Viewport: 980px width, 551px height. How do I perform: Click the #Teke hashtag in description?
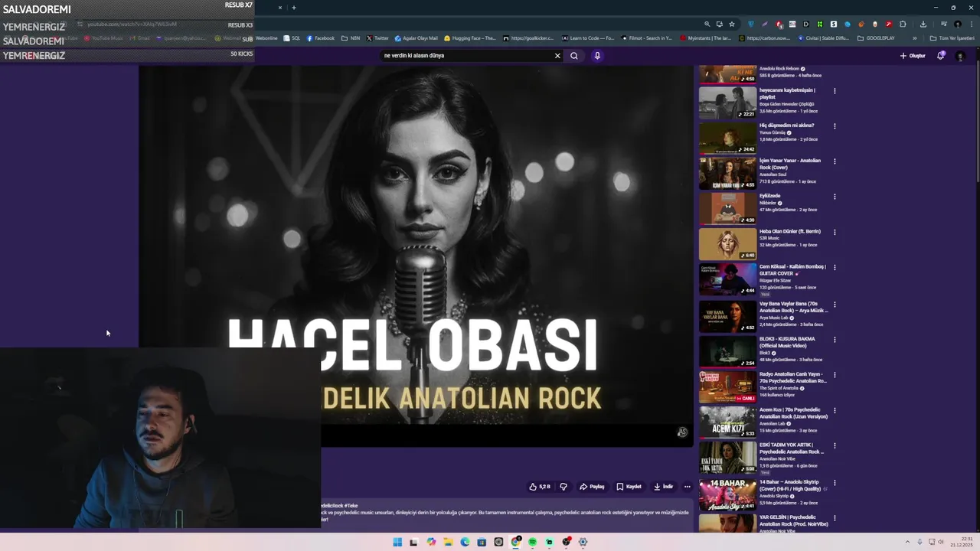351,506
